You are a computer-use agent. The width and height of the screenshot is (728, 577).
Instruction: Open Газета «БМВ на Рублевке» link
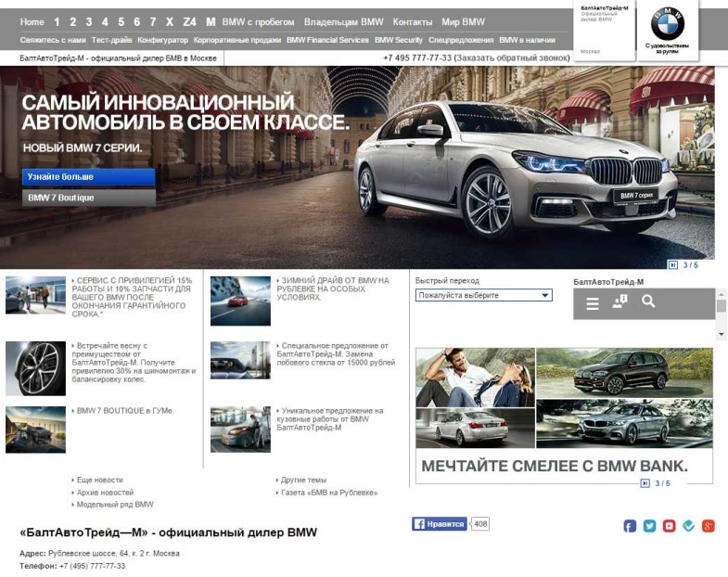pyautogui.click(x=327, y=493)
